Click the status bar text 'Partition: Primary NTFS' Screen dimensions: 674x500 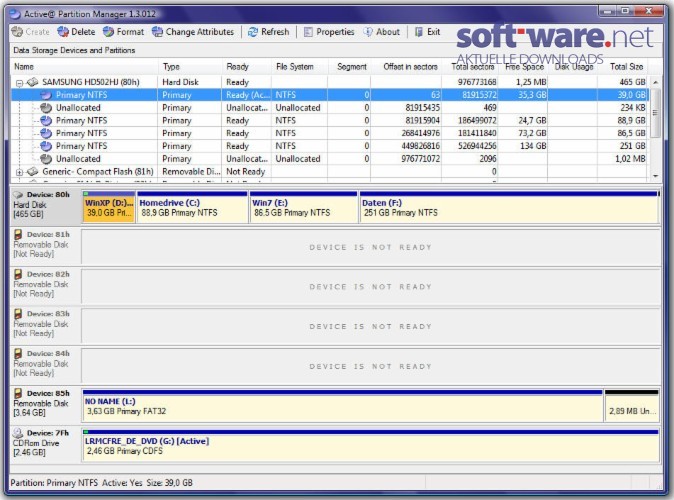click(54, 483)
